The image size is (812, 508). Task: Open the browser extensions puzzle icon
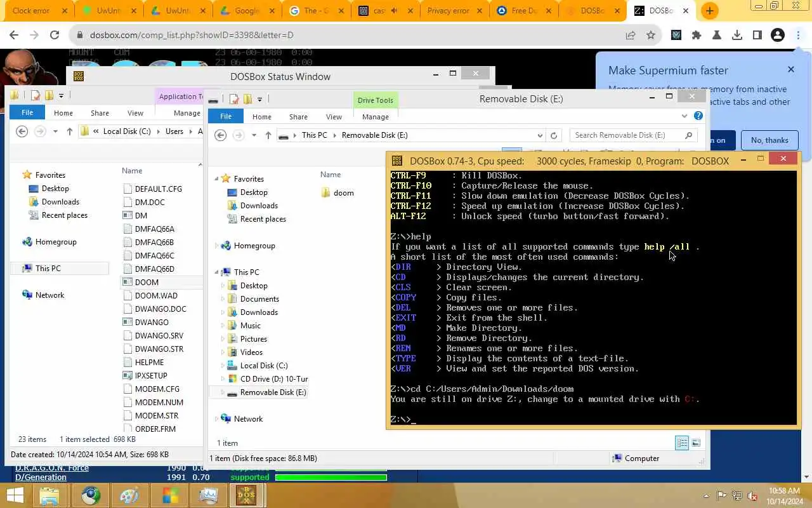(697, 36)
